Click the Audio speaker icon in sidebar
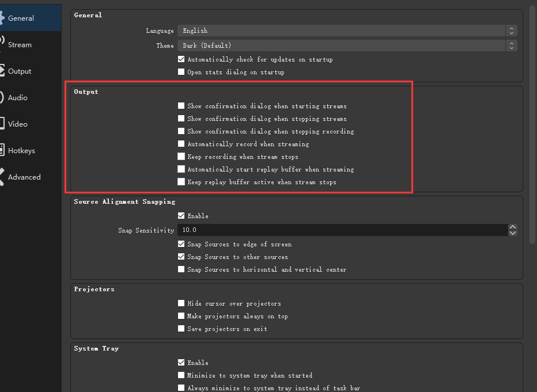Screen dimensions: 537x392 pos(2,97)
